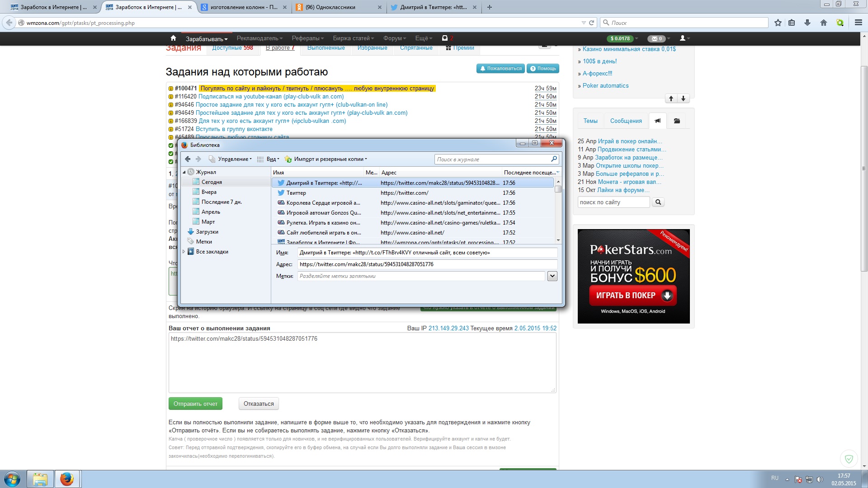
Task: Open the folder icon tab in the sidebar
Action: pyautogui.click(x=677, y=121)
